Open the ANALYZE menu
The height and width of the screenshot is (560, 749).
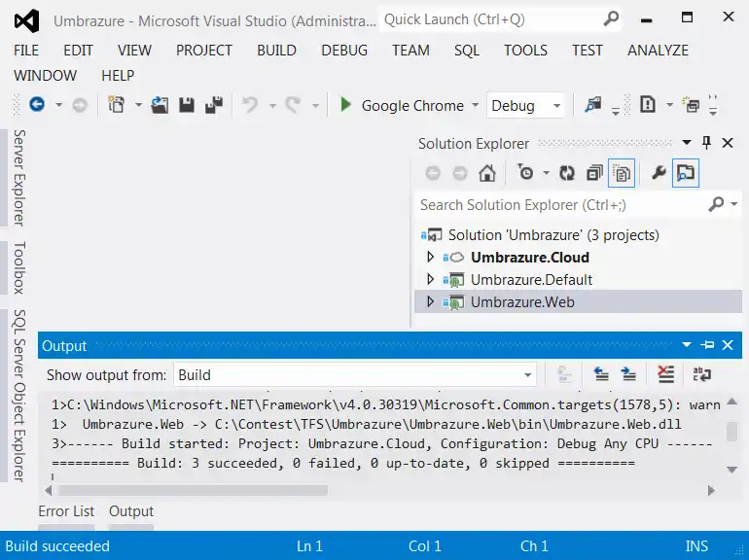pyautogui.click(x=658, y=51)
